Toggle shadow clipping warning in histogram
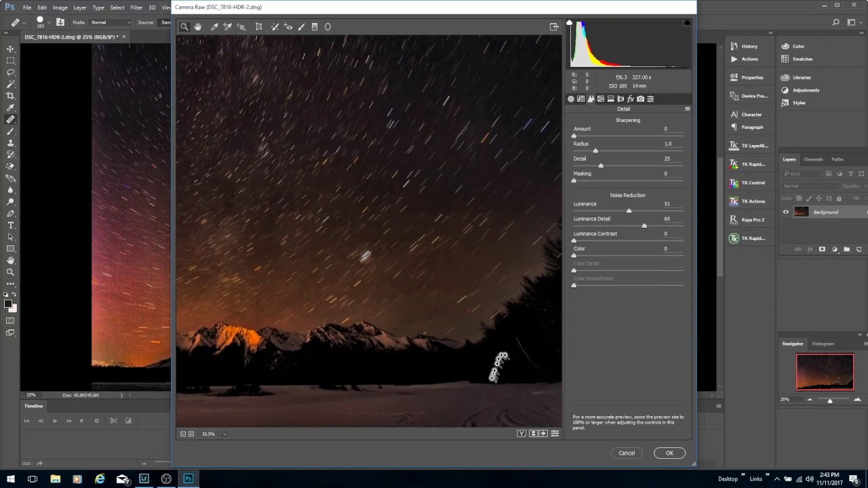This screenshot has width=868, height=488. (x=570, y=23)
